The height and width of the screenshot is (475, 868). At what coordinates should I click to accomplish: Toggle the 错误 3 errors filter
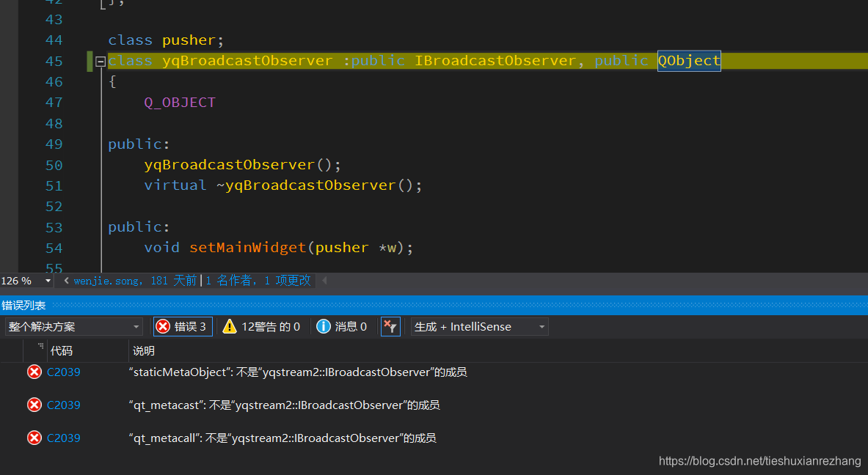coord(182,326)
